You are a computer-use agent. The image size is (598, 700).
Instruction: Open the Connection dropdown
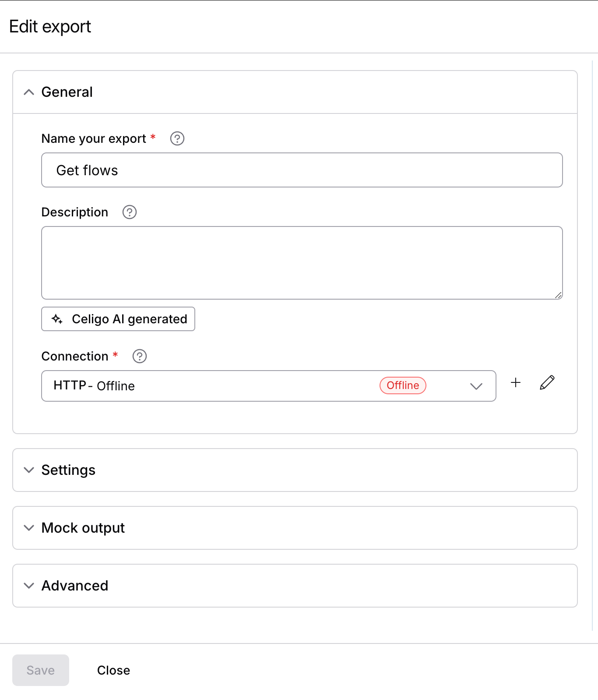[x=476, y=386]
